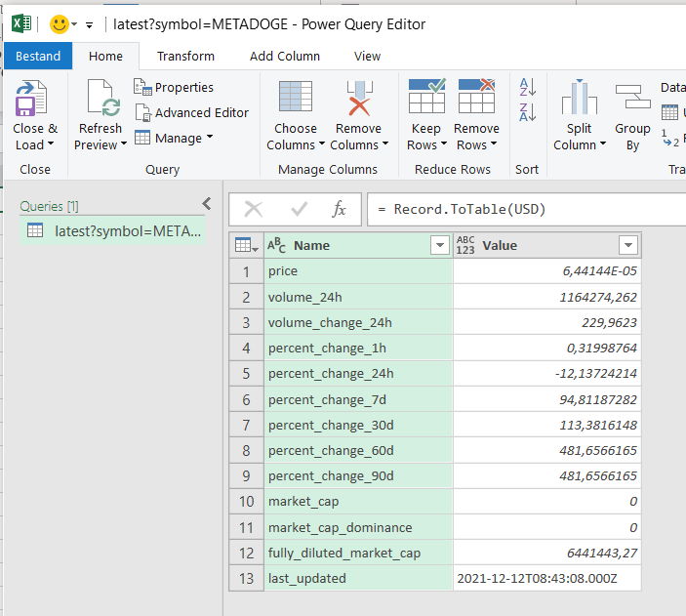Viewport: 686px width, 616px height.
Task: Confirm formula with checkmark icon
Action: [300, 209]
